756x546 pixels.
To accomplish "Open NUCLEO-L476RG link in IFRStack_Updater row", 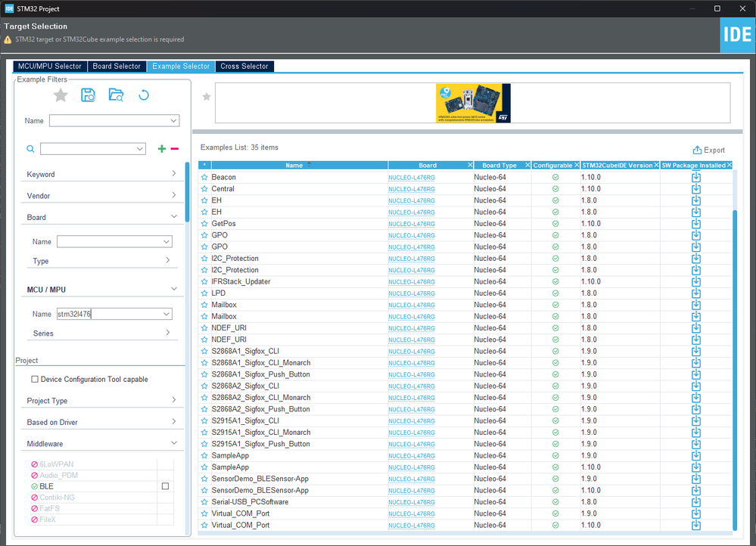I will [411, 281].
